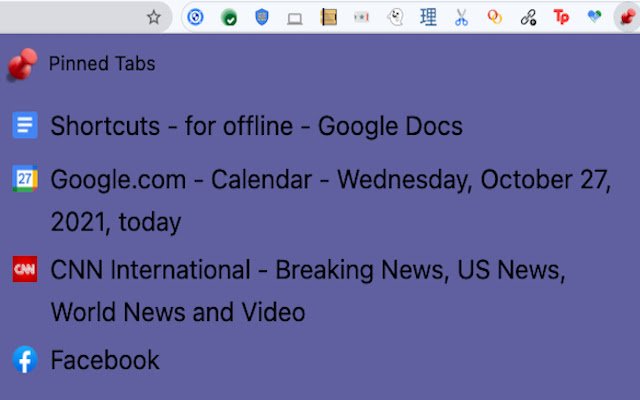Click the blue shield extension icon
The width and height of the screenshot is (640, 400).
[262, 17]
